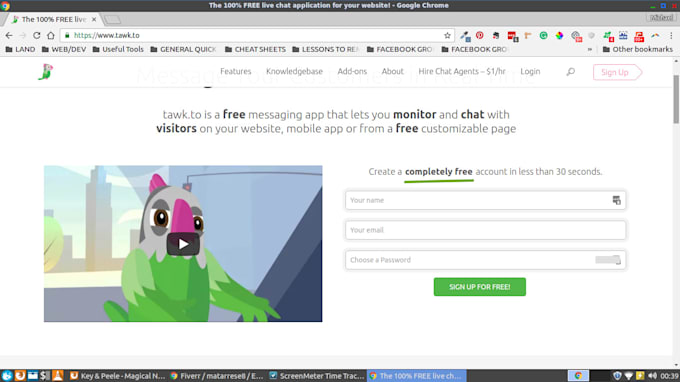This screenshot has height=382, width=680.
Task: Click the tawk.to parrot logo
Action: (46, 72)
